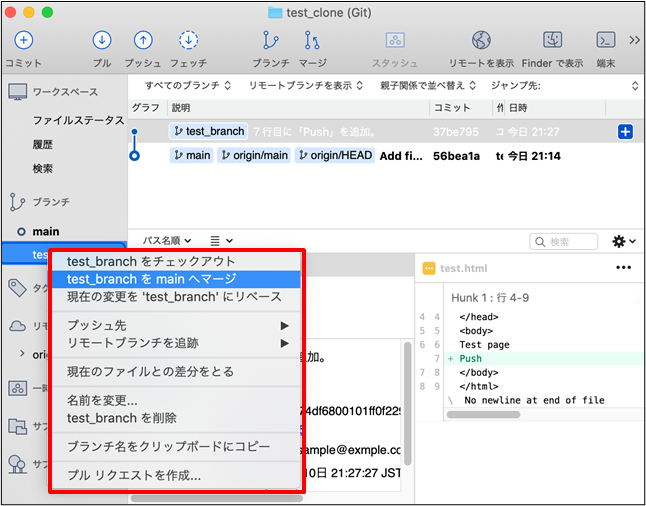Click the test_branch label in commit graph

(x=208, y=131)
